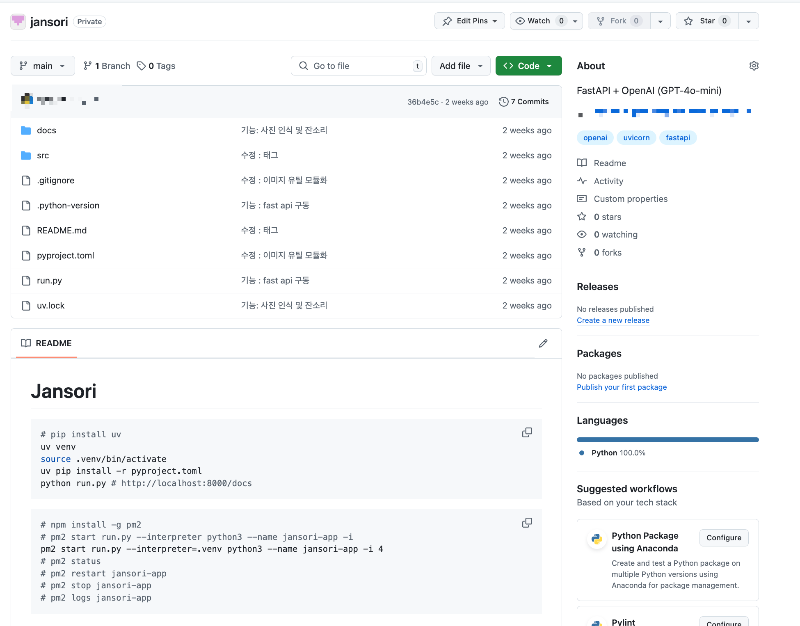Click the fastapi topic tag
Viewport: 800px width, 626px height.
[x=678, y=138]
